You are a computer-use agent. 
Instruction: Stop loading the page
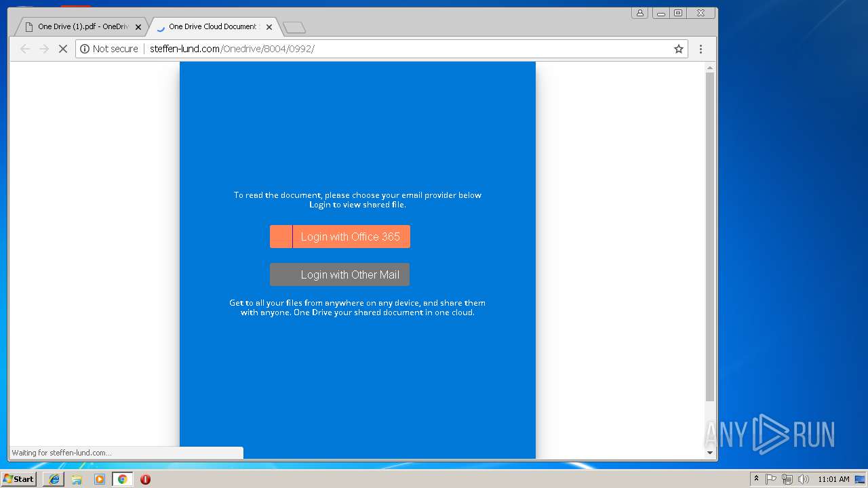pyautogui.click(x=63, y=49)
